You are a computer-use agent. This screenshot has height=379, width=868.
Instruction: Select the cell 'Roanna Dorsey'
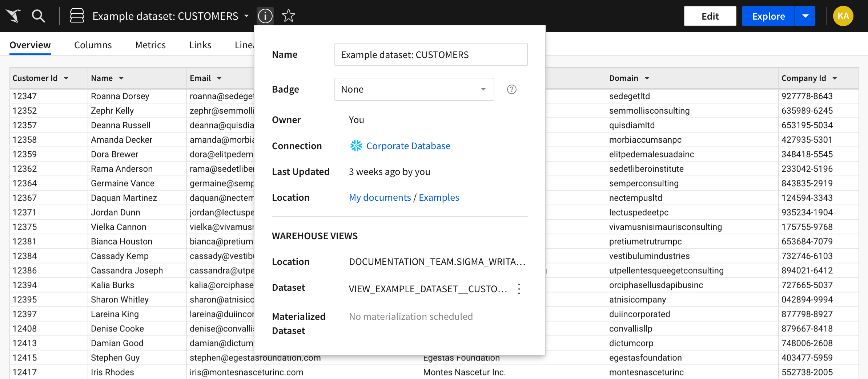[137, 96]
